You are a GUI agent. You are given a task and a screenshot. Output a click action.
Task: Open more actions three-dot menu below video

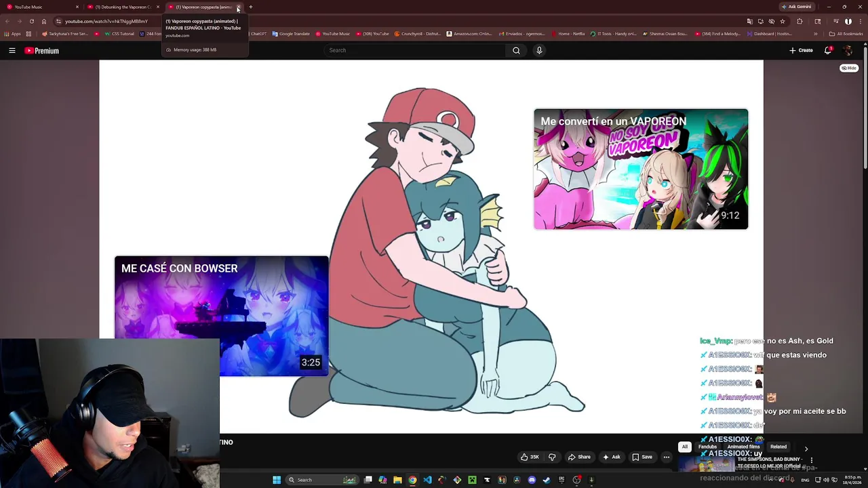pos(667,457)
